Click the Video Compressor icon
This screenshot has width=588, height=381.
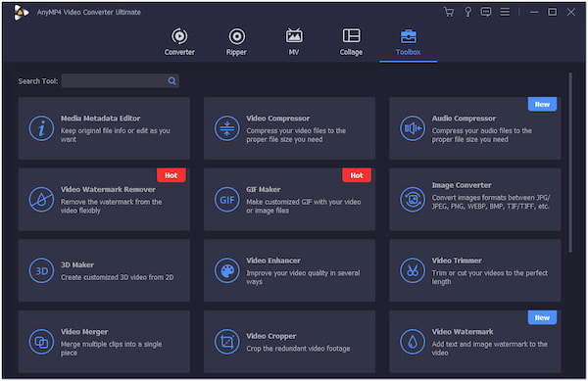tap(227, 128)
